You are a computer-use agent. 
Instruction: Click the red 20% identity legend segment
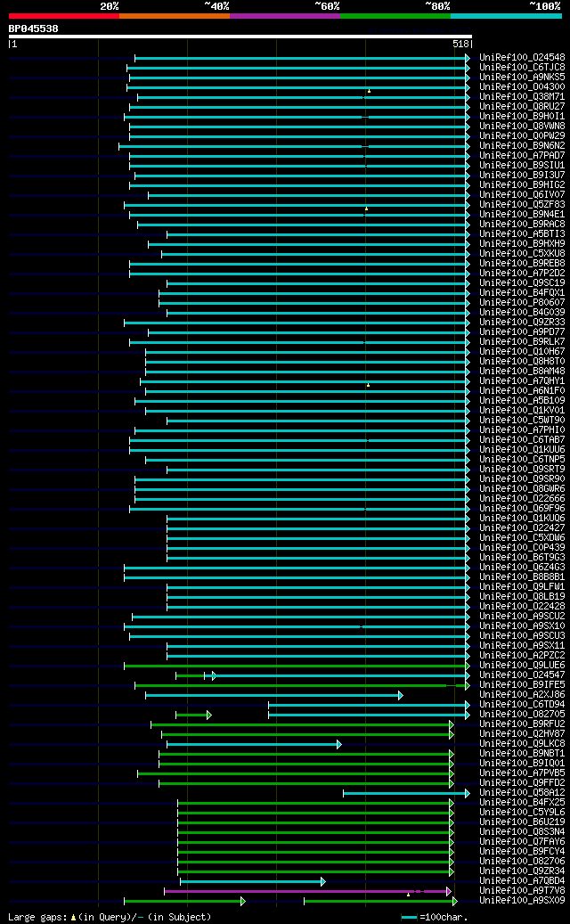(63, 16)
